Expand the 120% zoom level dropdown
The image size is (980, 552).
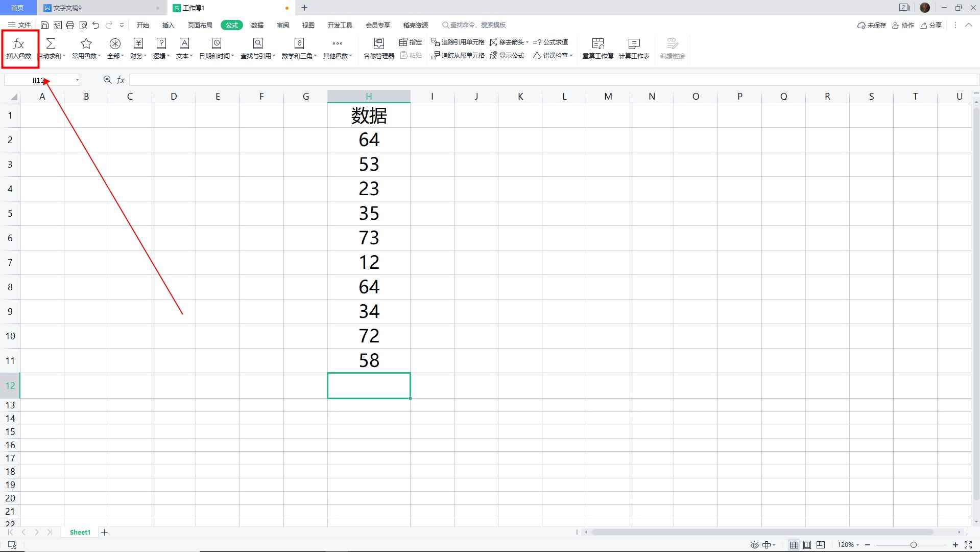pyautogui.click(x=848, y=545)
